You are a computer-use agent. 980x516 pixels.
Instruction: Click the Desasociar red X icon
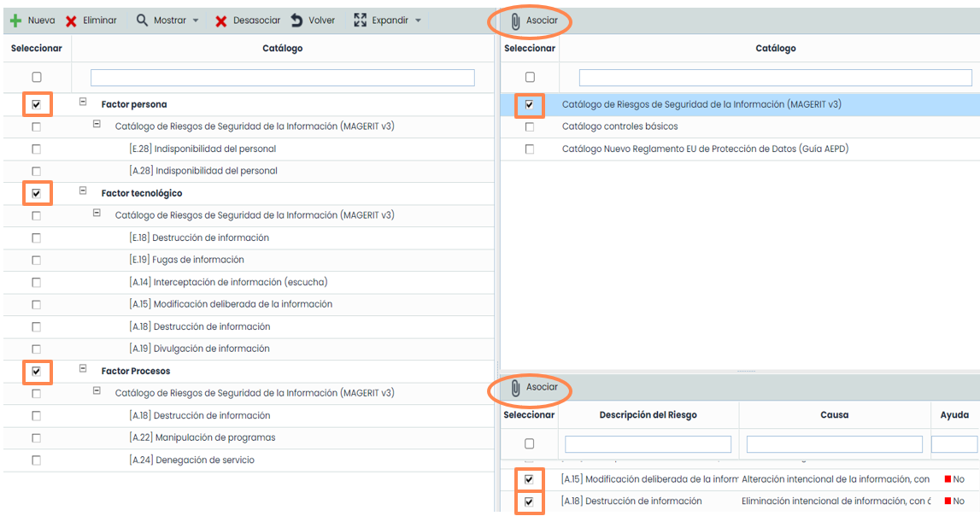221,21
